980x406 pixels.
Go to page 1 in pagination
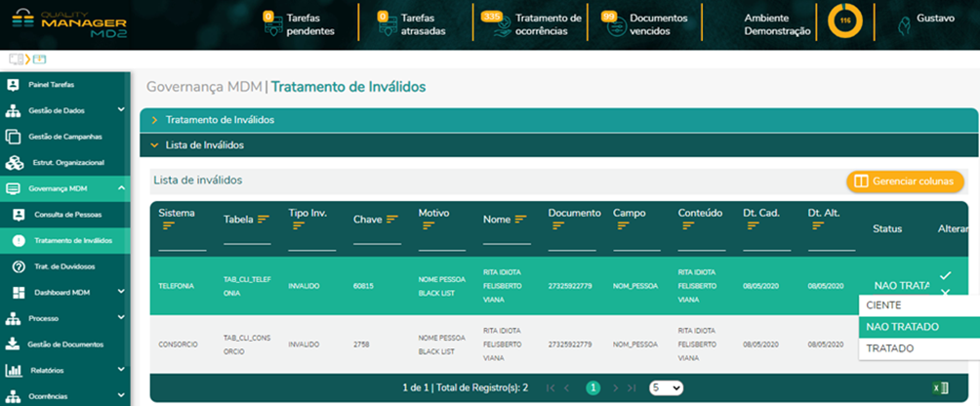click(592, 387)
